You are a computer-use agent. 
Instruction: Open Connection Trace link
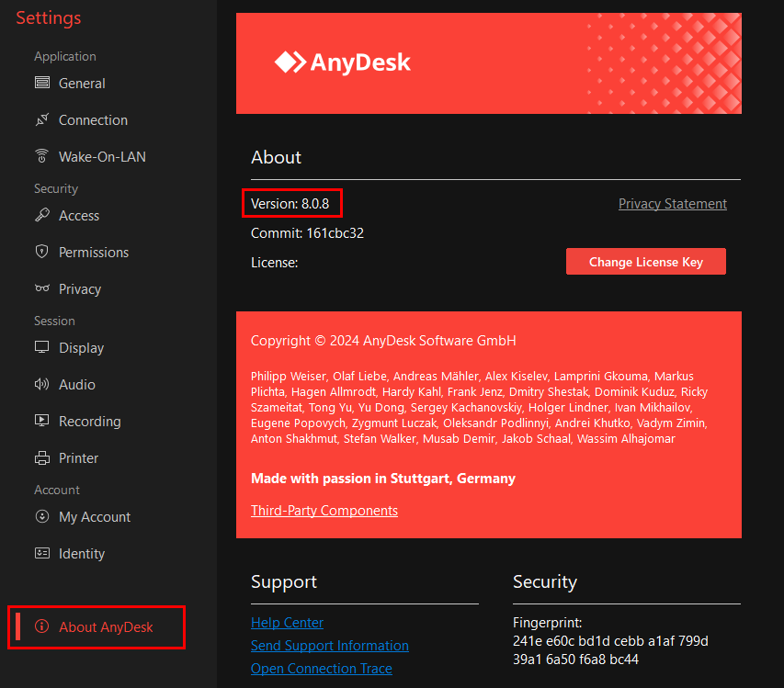pos(321,669)
